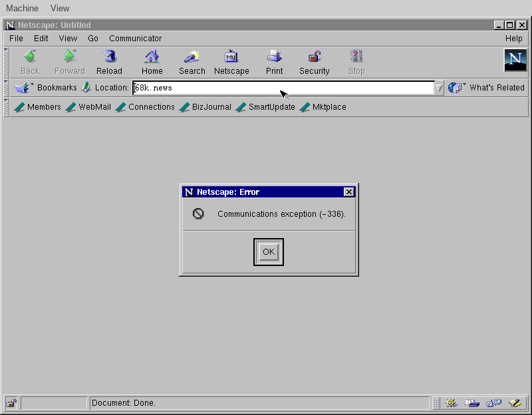Screen dimensions: 532x415
Task: Dismiss the error with OK
Action: [269, 252]
